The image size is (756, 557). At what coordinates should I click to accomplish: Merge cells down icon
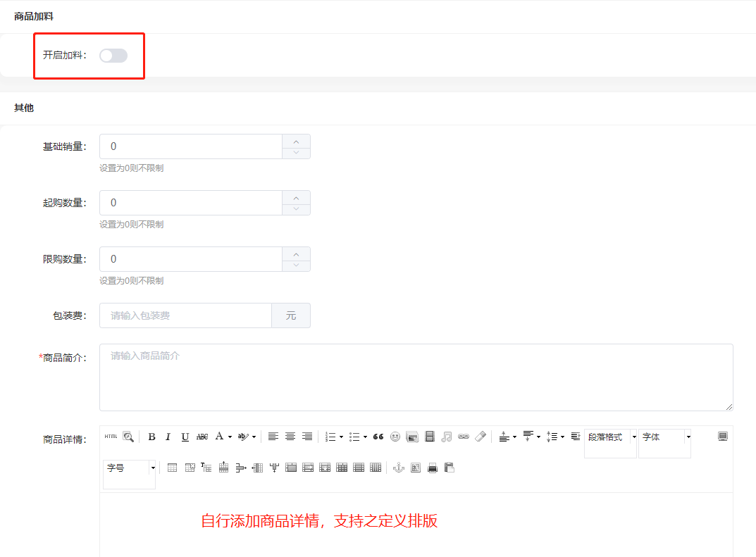click(325, 468)
